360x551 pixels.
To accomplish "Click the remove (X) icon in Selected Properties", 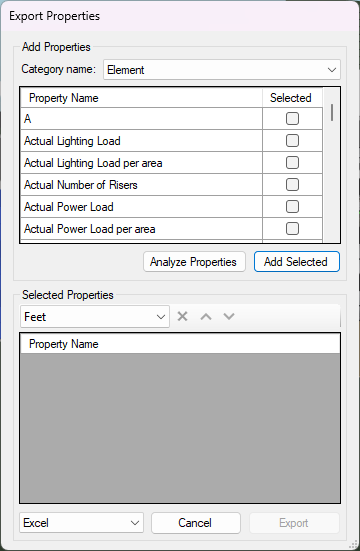I will pos(182,317).
